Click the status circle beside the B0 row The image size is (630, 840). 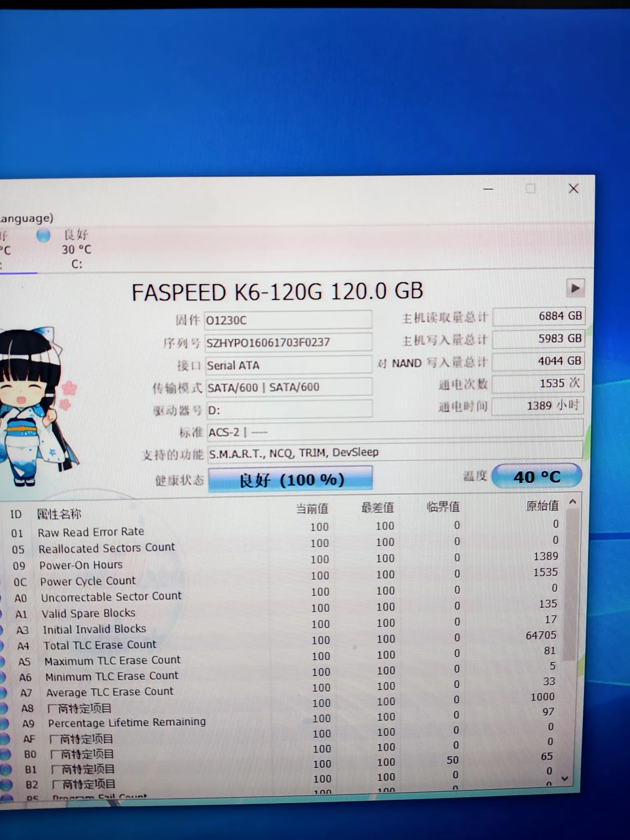5,754
